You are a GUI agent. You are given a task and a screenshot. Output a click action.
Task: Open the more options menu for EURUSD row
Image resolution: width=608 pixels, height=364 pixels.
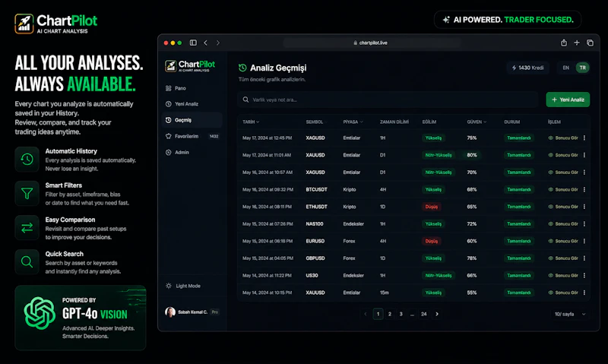[x=584, y=241]
